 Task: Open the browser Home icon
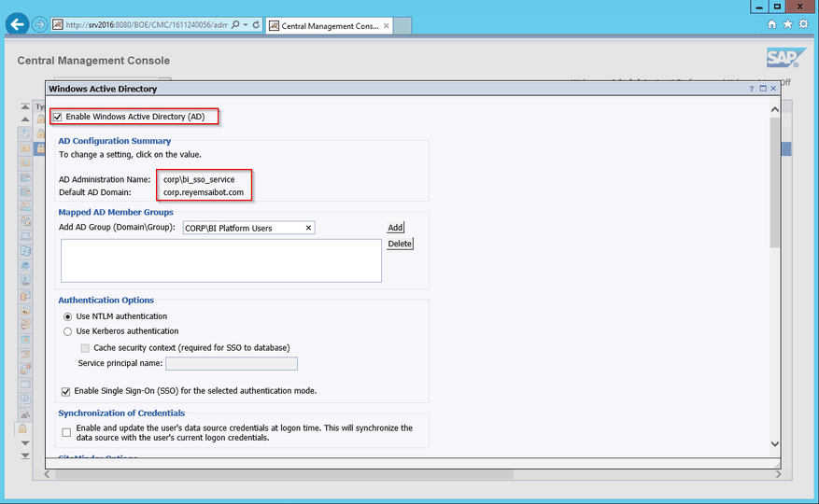click(772, 24)
